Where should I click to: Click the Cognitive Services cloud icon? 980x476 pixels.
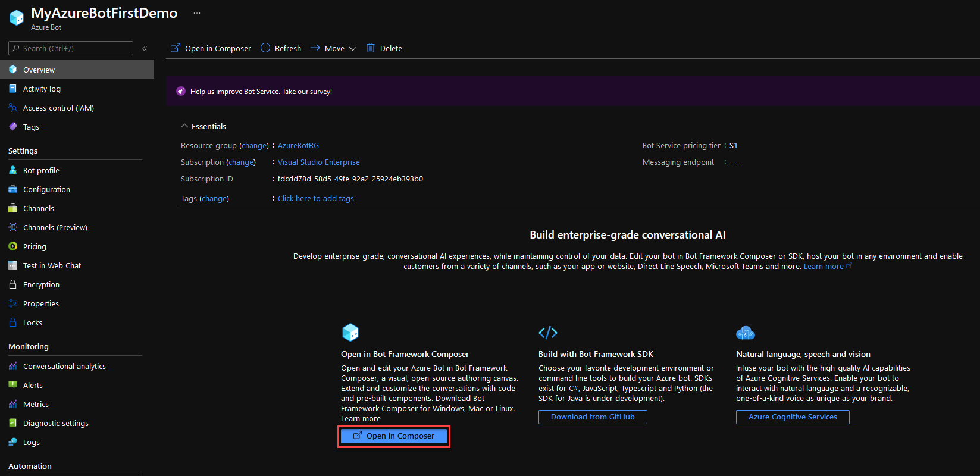tap(746, 333)
